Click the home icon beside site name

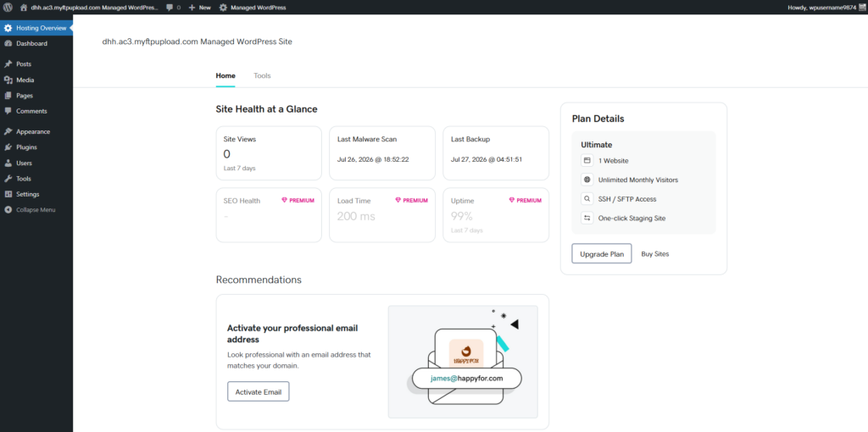24,8
